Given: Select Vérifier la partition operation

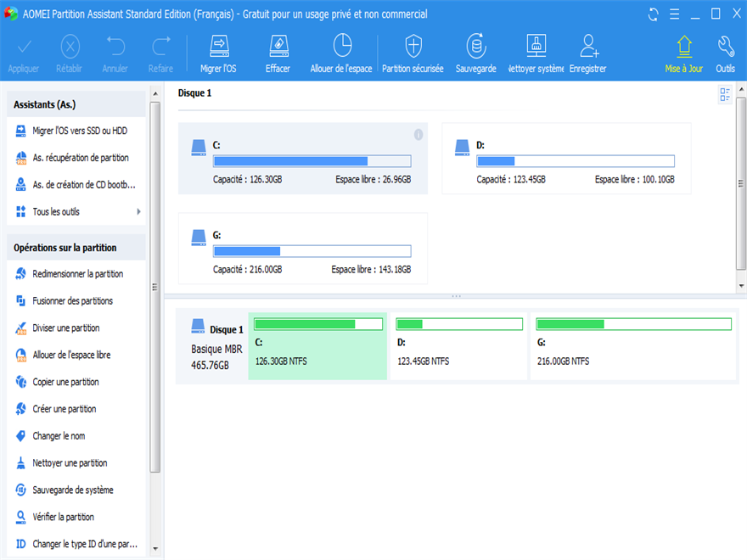Looking at the screenshot, I should (76, 517).
